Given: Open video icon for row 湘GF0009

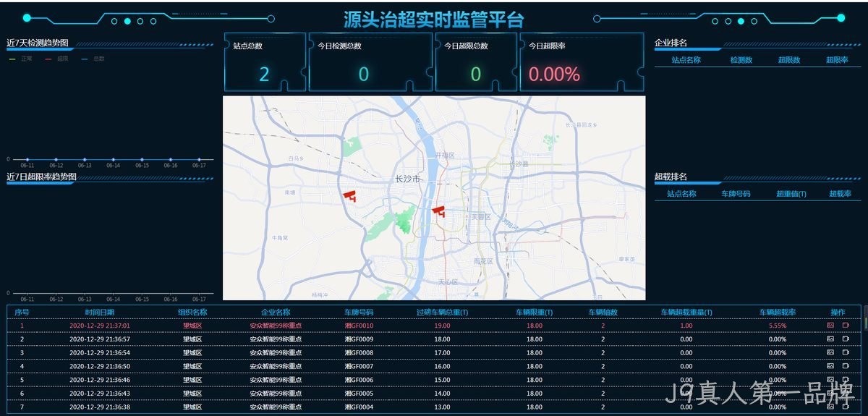Looking at the screenshot, I should click(x=846, y=339).
